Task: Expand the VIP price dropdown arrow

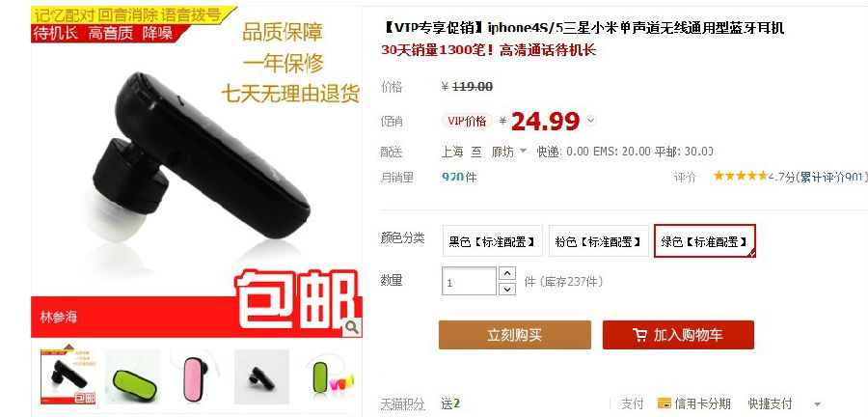Action: coord(590,120)
